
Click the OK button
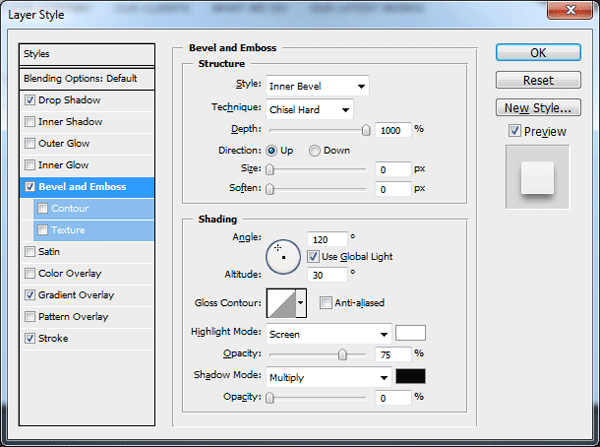(538, 52)
